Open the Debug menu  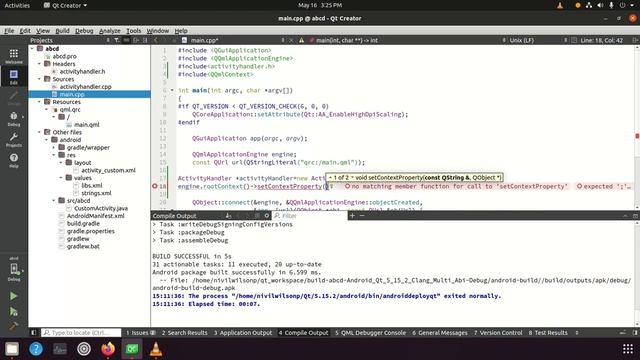click(84, 31)
